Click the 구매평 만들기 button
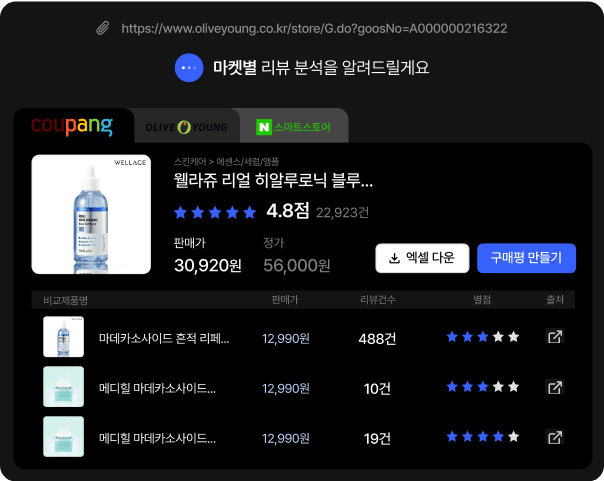This screenshot has width=604, height=481. point(526,258)
